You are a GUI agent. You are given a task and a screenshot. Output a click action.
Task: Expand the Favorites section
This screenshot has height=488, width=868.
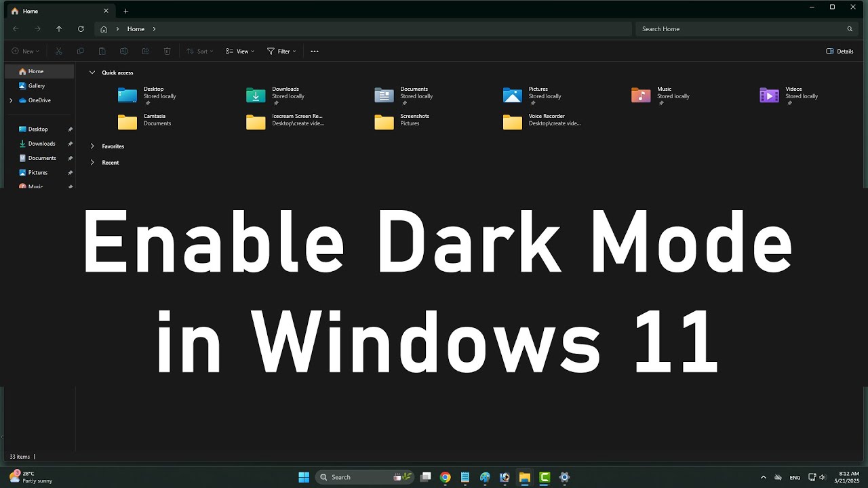92,146
